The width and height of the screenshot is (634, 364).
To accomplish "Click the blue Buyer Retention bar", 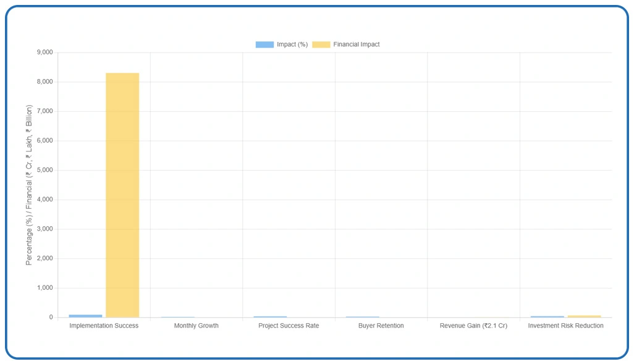I will [363, 317].
